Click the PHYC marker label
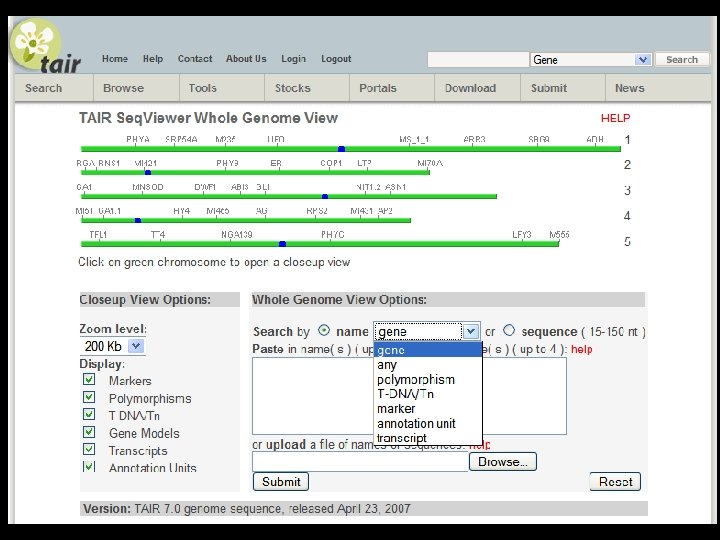This screenshot has width=720, height=540. [332, 235]
